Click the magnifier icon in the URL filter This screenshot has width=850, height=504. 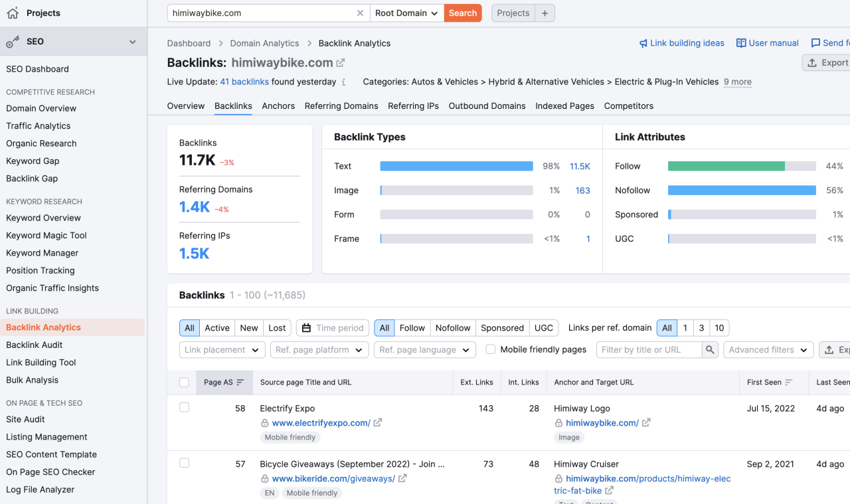click(x=710, y=350)
